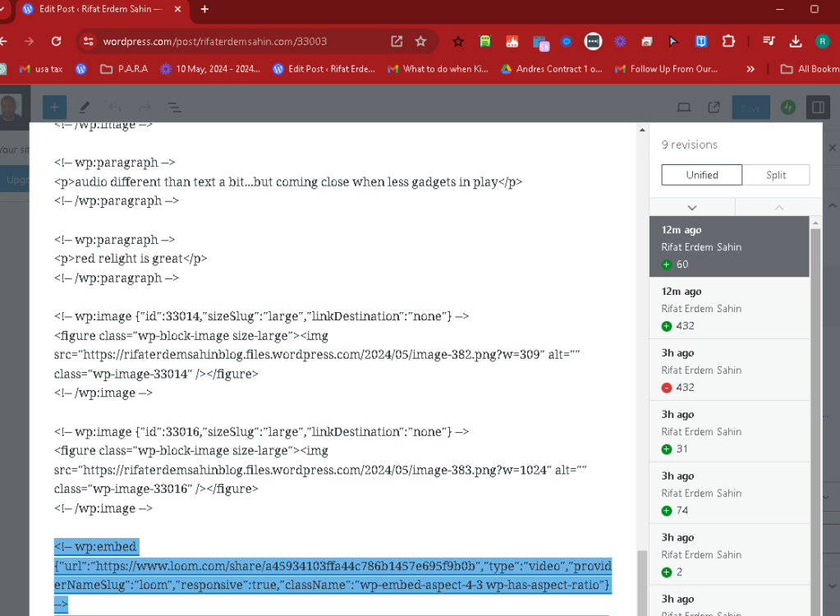The width and height of the screenshot is (840, 616).
Task: Close the 'Edit Post' browser tab
Action: 177,9
